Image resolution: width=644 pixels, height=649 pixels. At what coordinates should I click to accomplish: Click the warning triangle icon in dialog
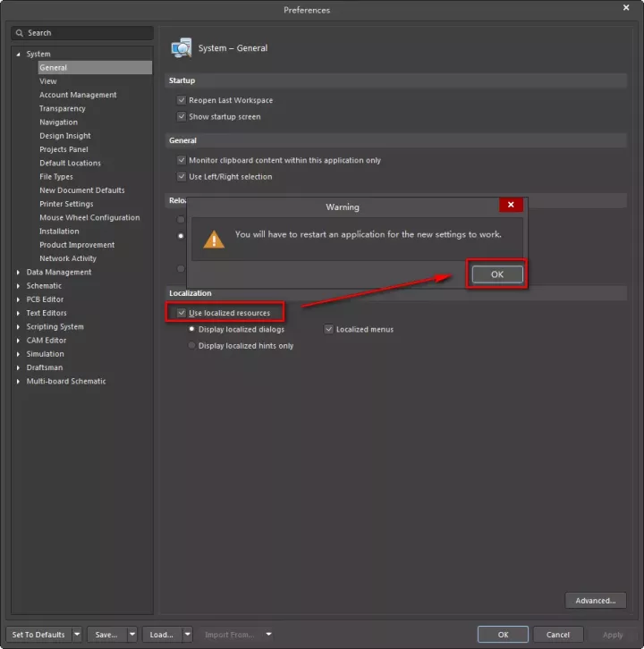click(214, 239)
